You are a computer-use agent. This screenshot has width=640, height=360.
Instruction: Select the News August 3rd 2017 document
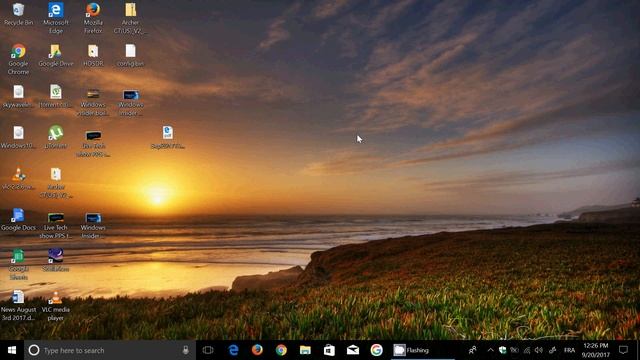[x=18, y=305]
